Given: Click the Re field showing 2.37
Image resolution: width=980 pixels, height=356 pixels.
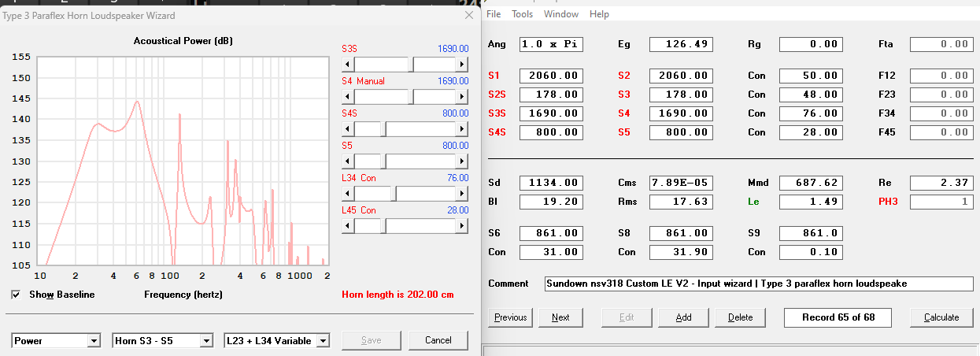Looking at the screenshot, I should tap(941, 183).
